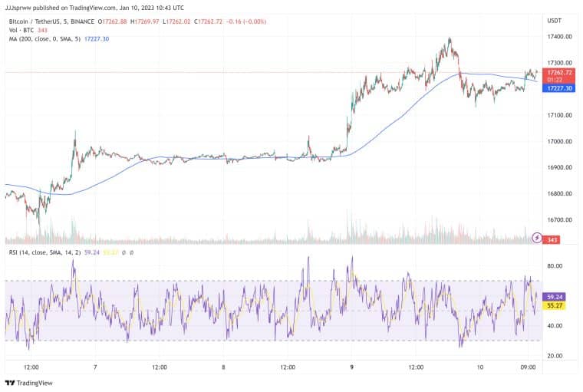Click the close value C17262.72 in legend
Image resolution: width=583 pixels, height=392 pixels.
click(208, 21)
